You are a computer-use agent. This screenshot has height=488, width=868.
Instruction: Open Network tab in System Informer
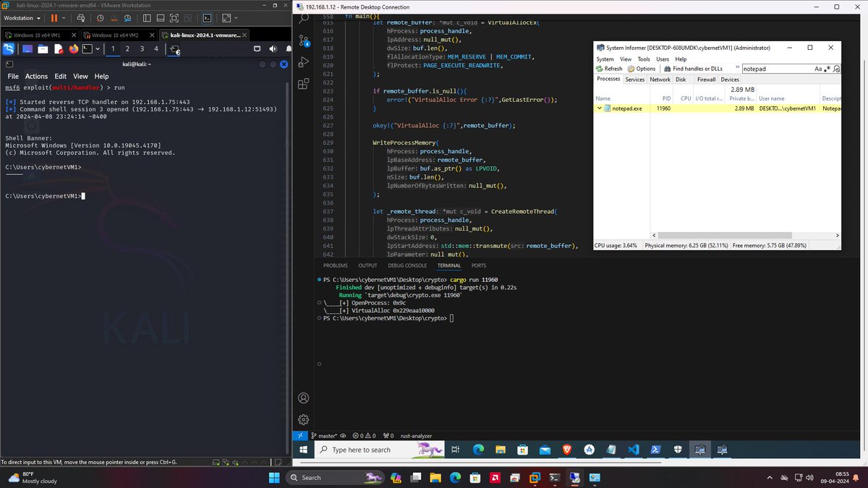(x=660, y=80)
